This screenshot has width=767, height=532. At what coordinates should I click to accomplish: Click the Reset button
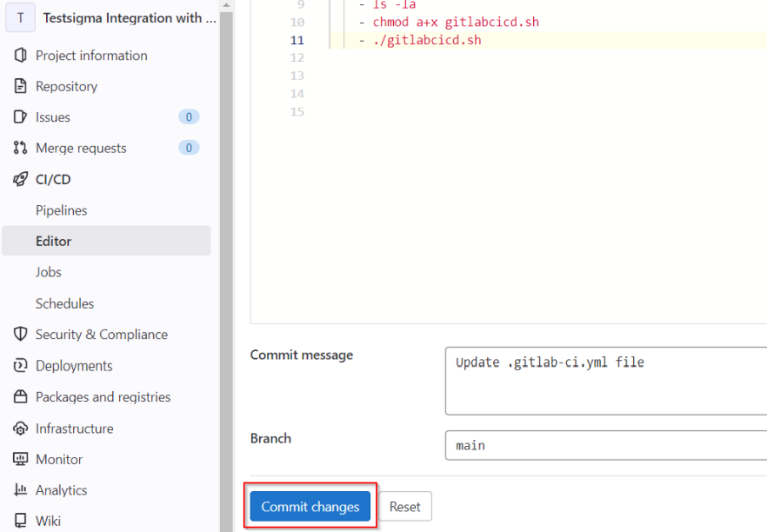pyautogui.click(x=405, y=506)
